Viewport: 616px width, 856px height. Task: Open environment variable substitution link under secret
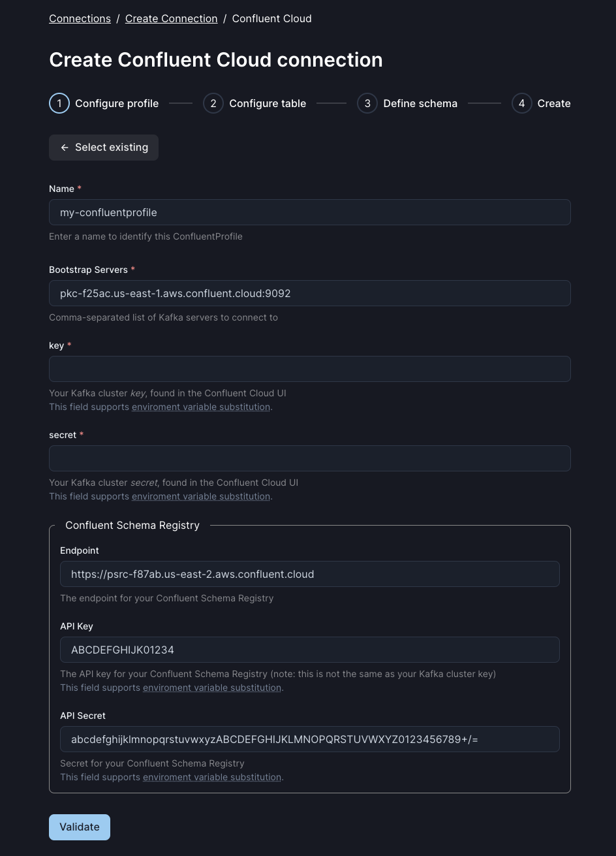click(x=201, y=496)
